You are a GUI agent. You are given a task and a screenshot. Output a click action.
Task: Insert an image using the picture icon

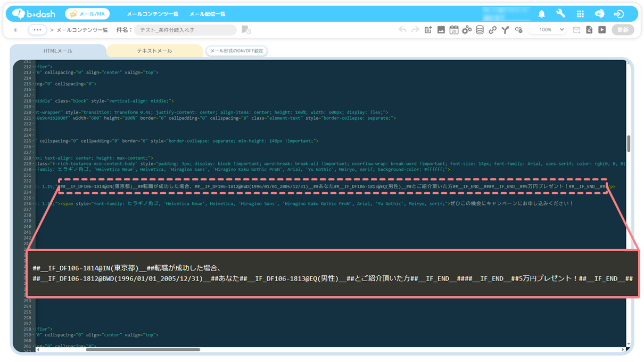441,30
